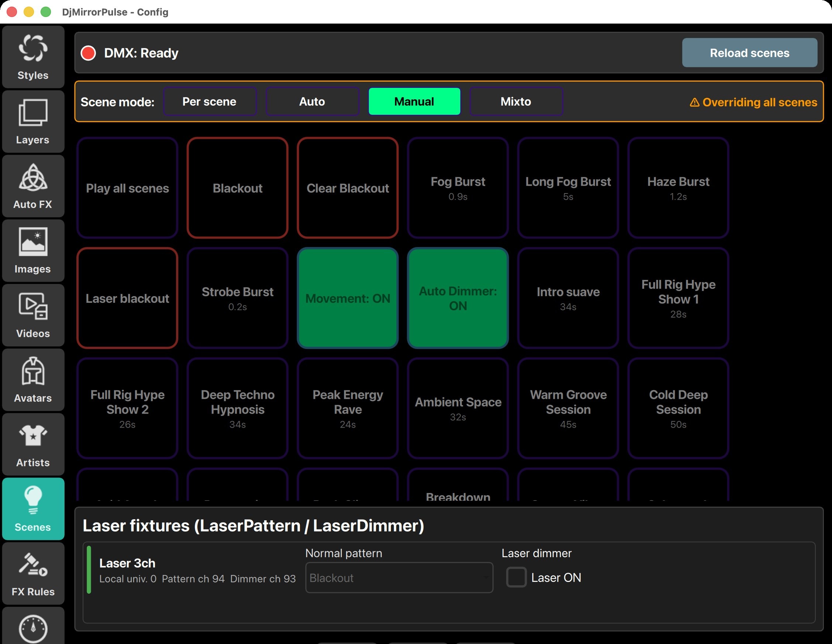Trigger the Haze Burst scene
The width and height of the screenshot is (832, 644).
coord(678,188)
